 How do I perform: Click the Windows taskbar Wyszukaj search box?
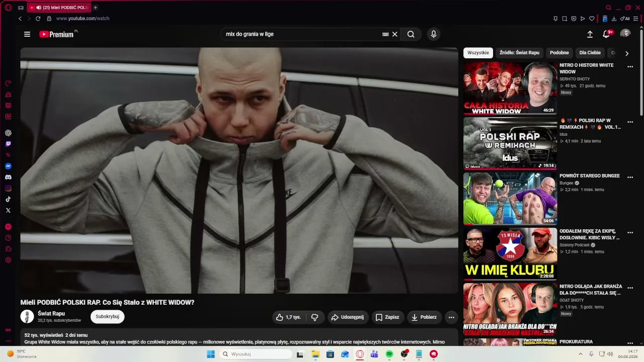256,354
